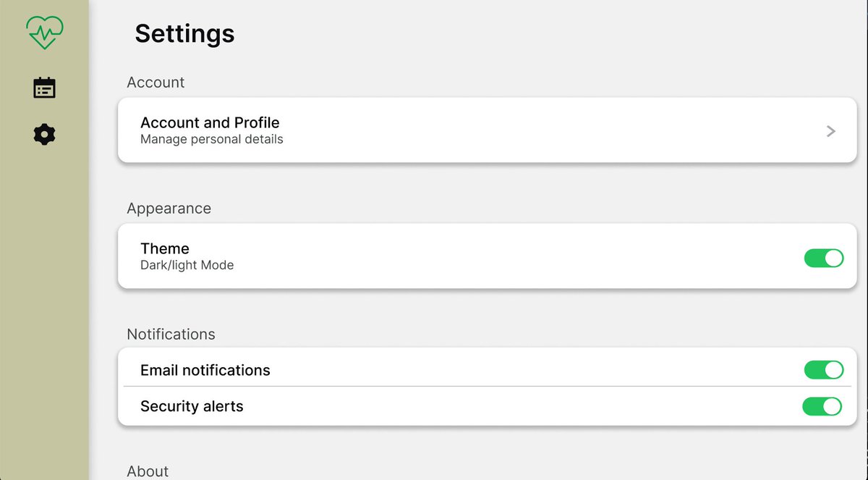
Task: Disable the Email notifications switch
Action: [824, 370]
